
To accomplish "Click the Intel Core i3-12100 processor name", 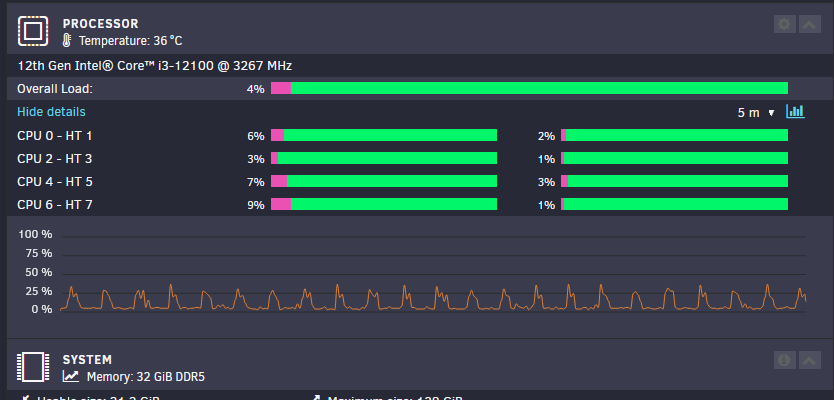I will click(x=155, y=66).
